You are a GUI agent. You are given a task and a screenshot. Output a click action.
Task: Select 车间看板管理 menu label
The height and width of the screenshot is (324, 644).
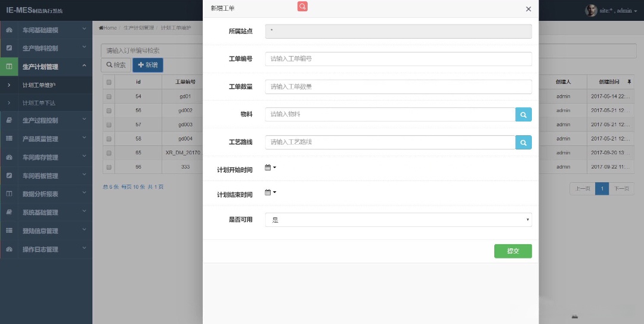[x=41, y=176]
